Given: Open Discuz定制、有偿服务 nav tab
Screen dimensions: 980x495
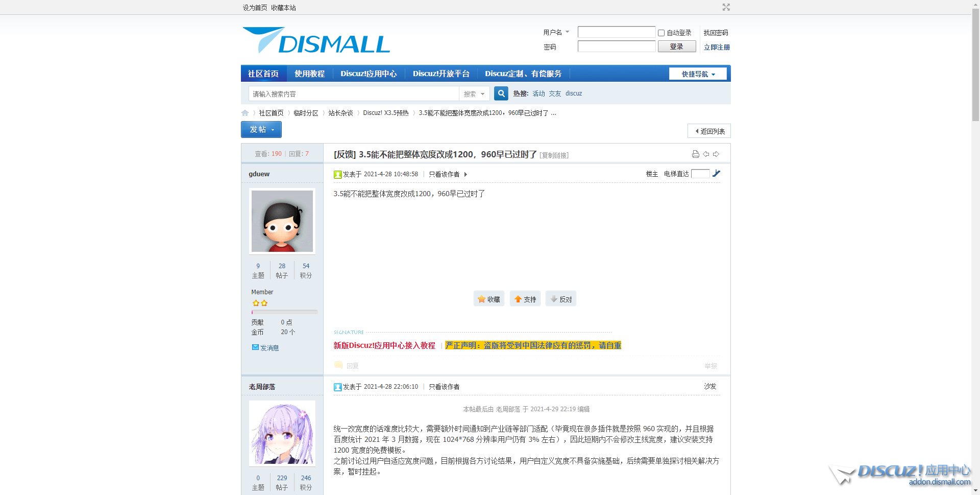Looking at the screenshot, I should pyautogui.click(x=523, y=74).
